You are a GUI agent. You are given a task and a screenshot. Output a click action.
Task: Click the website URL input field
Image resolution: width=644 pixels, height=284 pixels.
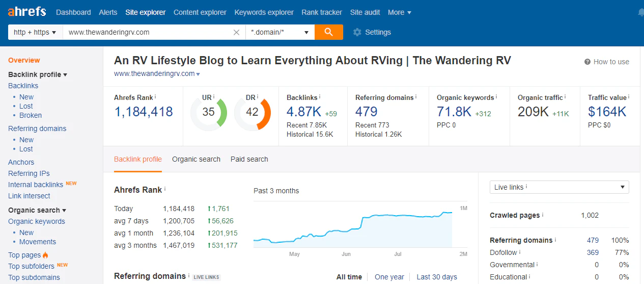point(148,32)
